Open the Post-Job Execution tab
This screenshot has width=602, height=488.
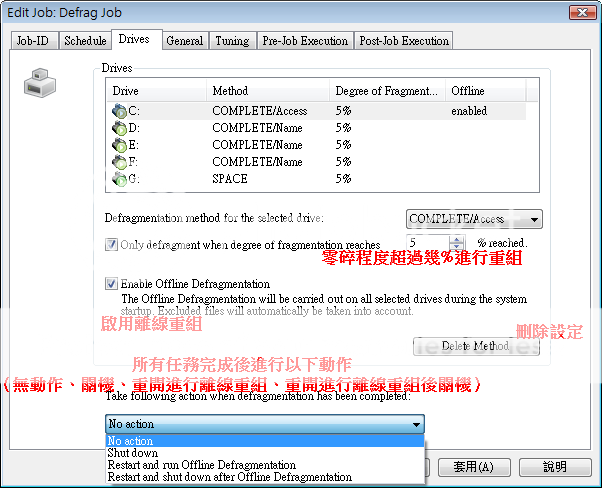tap(404, 41)
